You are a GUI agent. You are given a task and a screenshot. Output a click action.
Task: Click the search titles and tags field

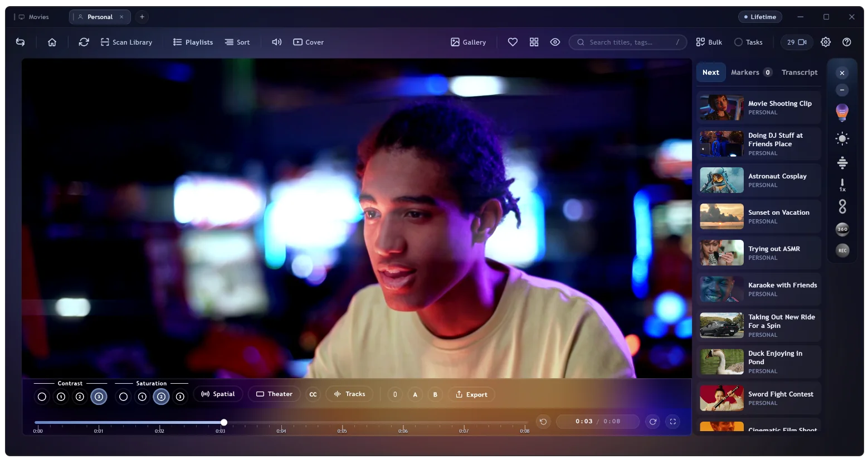[x=628, y=42]
